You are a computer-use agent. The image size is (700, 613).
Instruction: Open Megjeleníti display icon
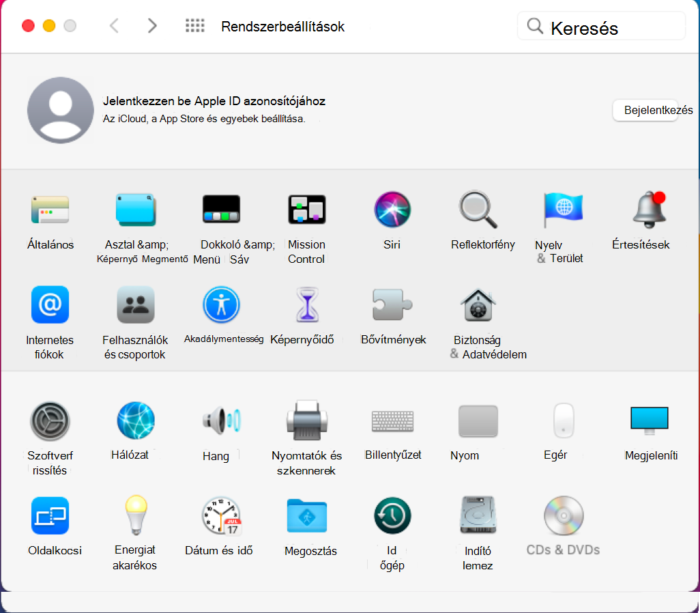coord(650,420)
